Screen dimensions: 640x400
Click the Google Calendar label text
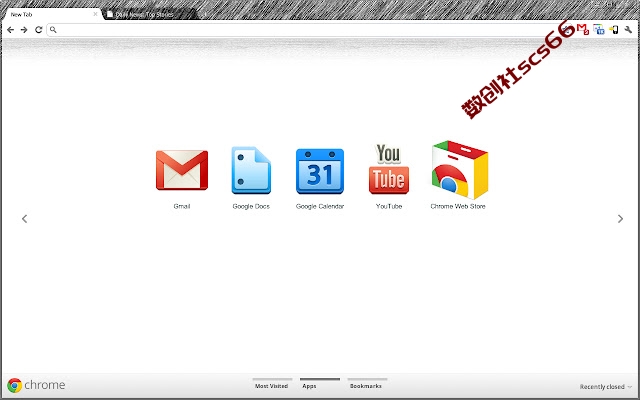[320, 206]
